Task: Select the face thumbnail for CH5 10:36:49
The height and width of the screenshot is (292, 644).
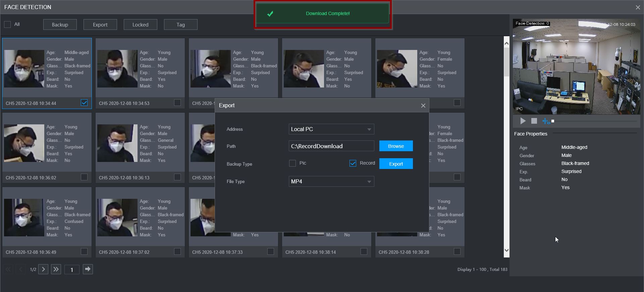Action: (x=24, y=218)
